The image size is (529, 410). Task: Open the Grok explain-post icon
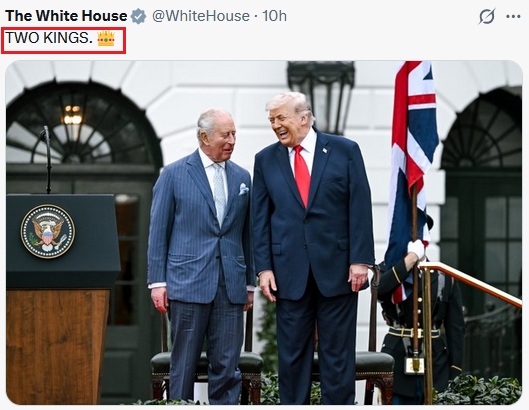[487, 16]
